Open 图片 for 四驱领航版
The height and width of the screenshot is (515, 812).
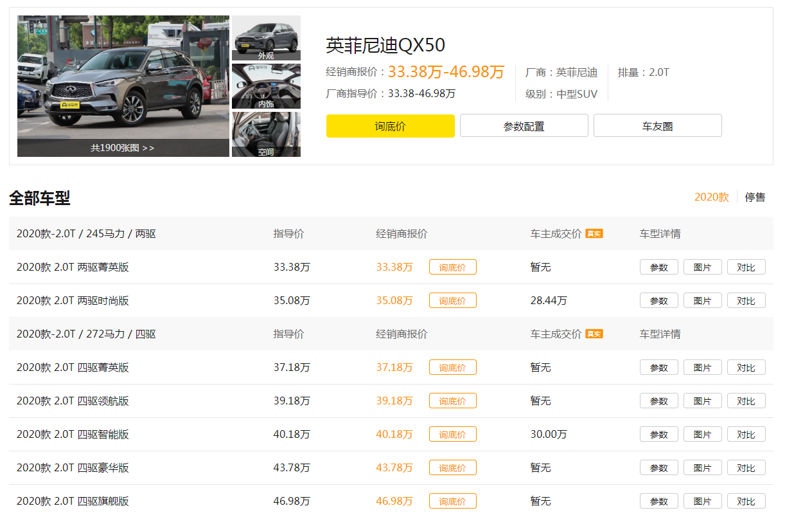[703, 401]
